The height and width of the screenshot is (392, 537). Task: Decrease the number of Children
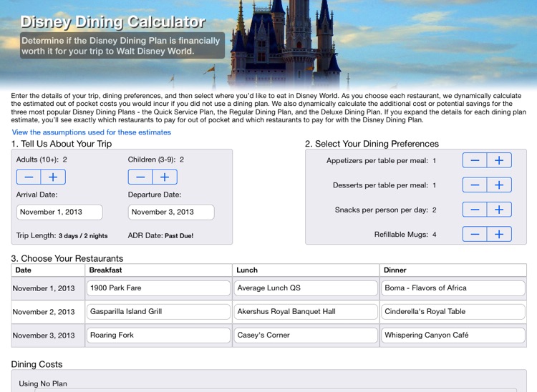140,177
